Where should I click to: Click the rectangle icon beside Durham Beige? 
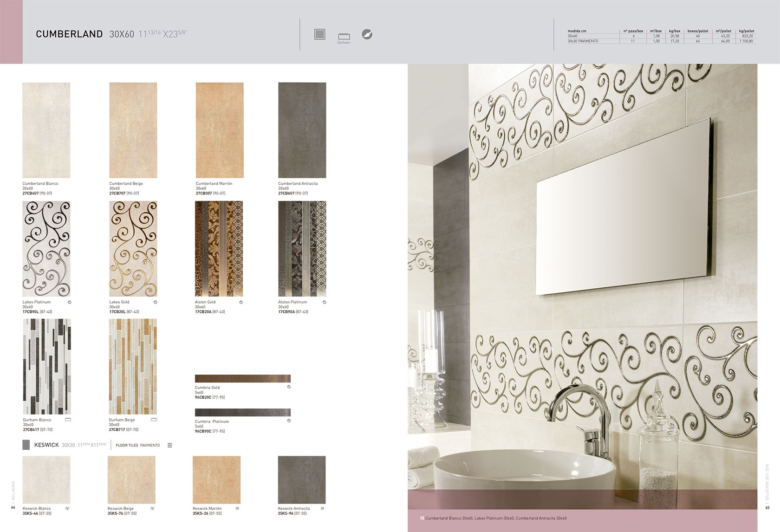(154, 420)
